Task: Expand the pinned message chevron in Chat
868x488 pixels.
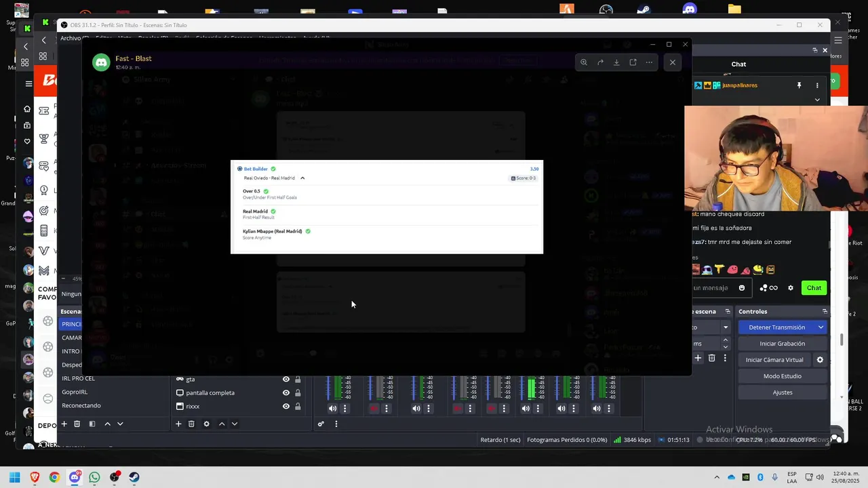Action: tap(817, 100)
